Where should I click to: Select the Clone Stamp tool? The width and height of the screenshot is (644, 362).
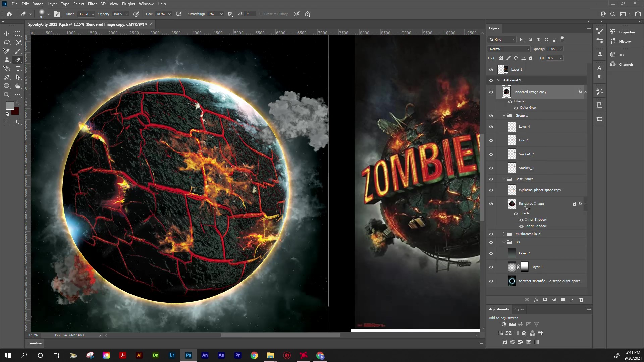point(6,60)
